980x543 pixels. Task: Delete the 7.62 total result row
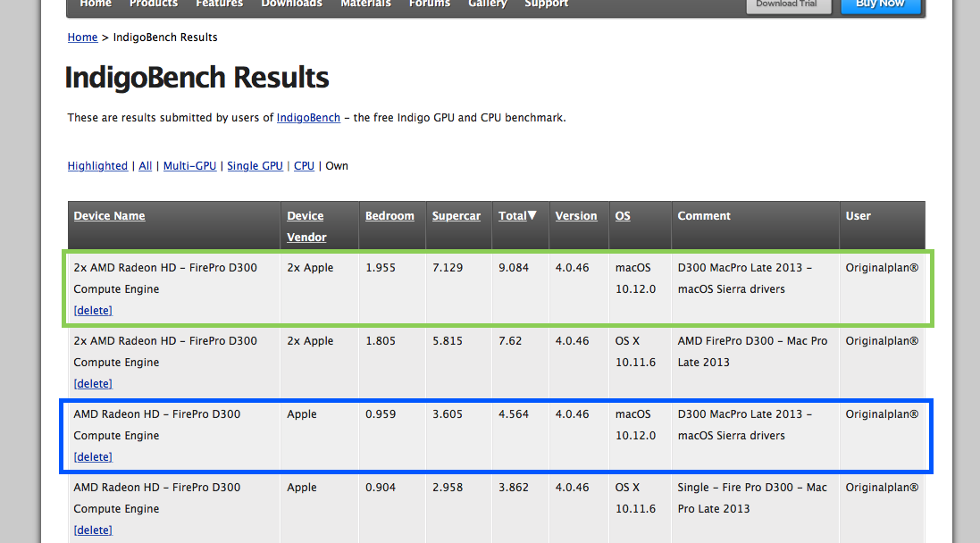tap(93, 384)
